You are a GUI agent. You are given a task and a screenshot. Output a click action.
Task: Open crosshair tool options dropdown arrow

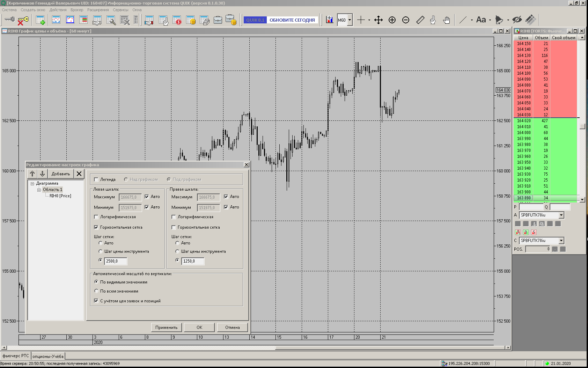tap(369, 20)
